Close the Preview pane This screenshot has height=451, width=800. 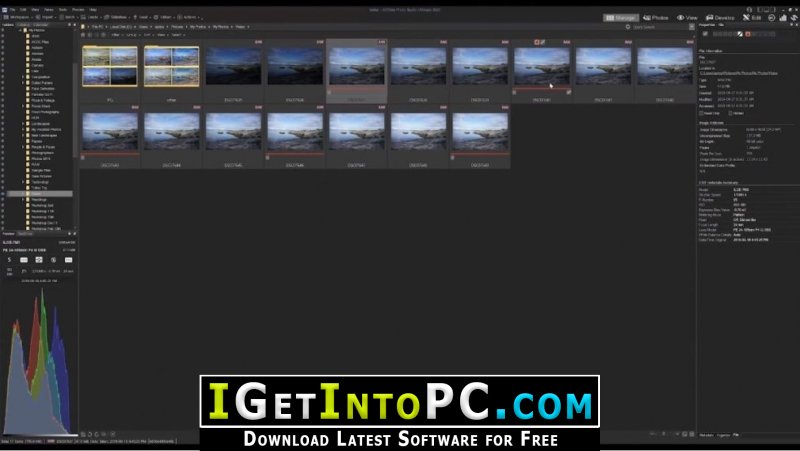[74, 233]
